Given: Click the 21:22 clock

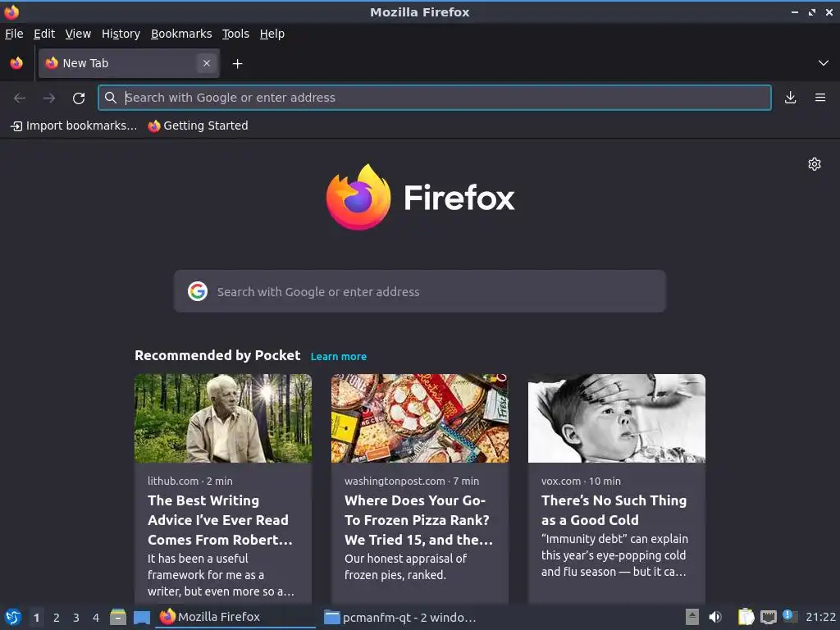Looking at the screenshot, I should tap(820, 617).
